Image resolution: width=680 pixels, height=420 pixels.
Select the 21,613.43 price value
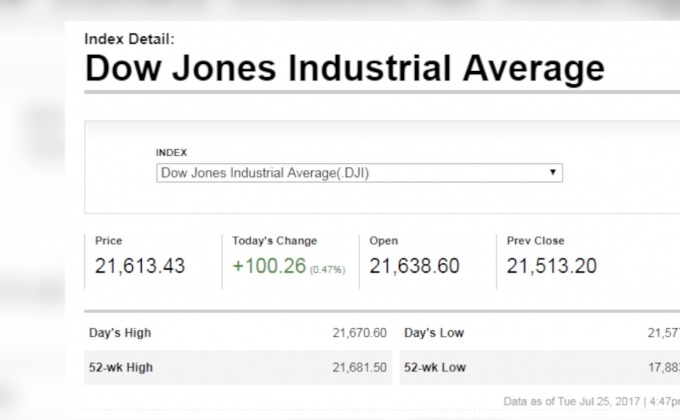point(140,267)
